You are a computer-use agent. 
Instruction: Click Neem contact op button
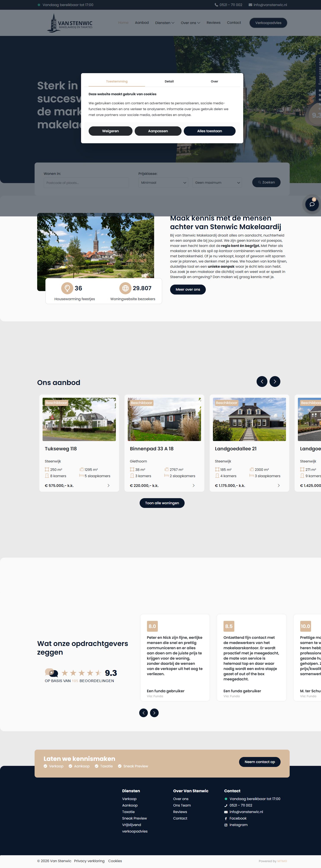tap(259, 762)
